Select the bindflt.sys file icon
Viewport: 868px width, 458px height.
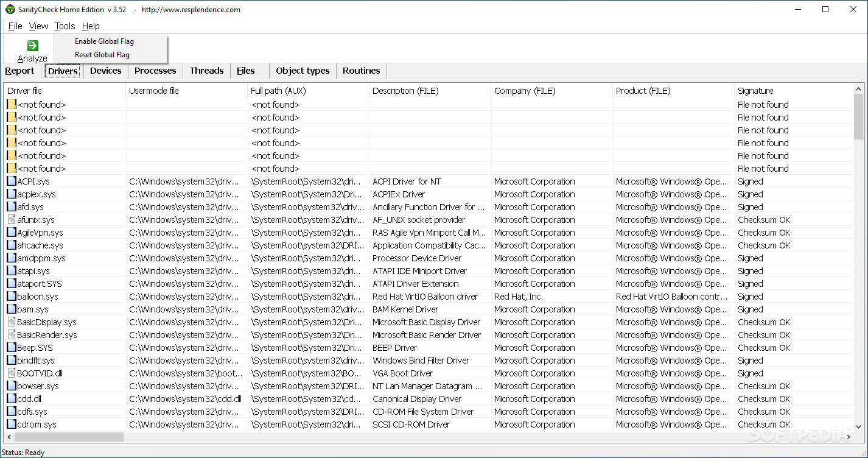tap(12, 361)
